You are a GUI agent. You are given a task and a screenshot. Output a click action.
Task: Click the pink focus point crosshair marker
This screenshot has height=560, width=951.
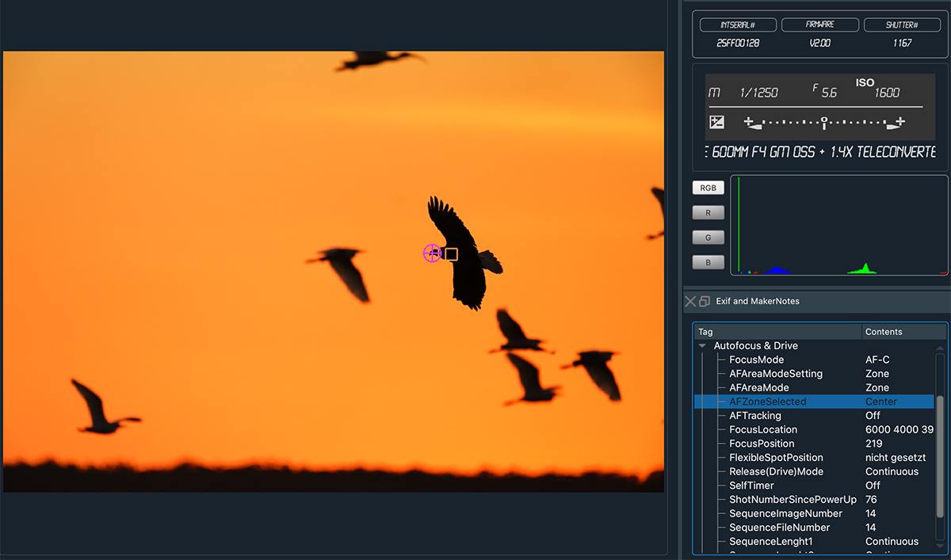(432, 253)
